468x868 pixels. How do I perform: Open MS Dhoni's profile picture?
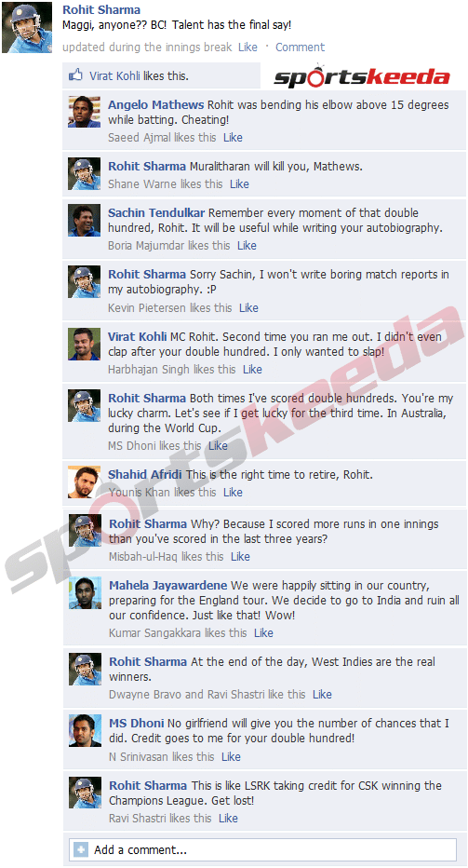pyautogui.click(x=86, y=731)
